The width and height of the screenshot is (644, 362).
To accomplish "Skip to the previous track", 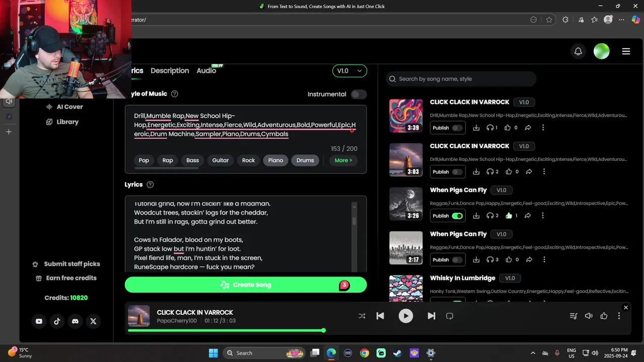I will pyautogui.click(x=380, y=316).
